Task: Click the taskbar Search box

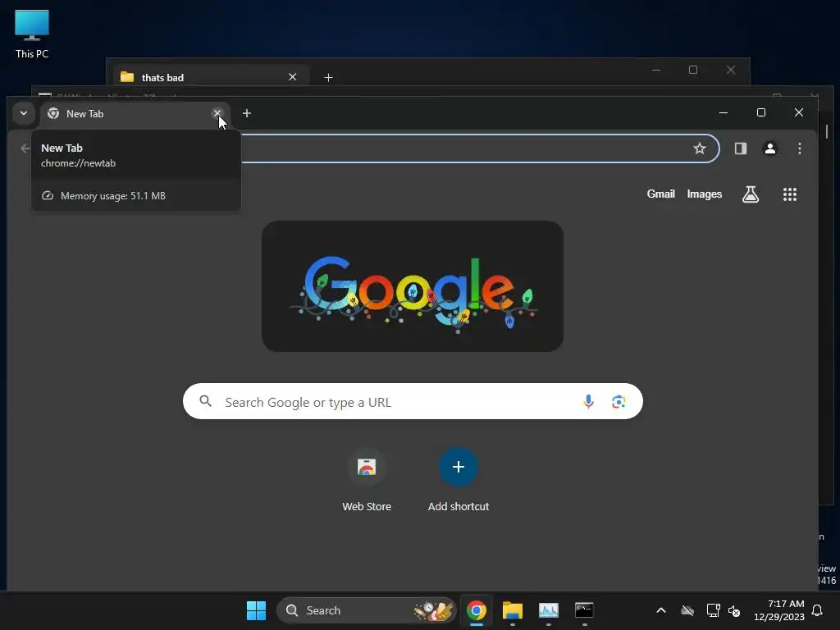Action: 367,610
